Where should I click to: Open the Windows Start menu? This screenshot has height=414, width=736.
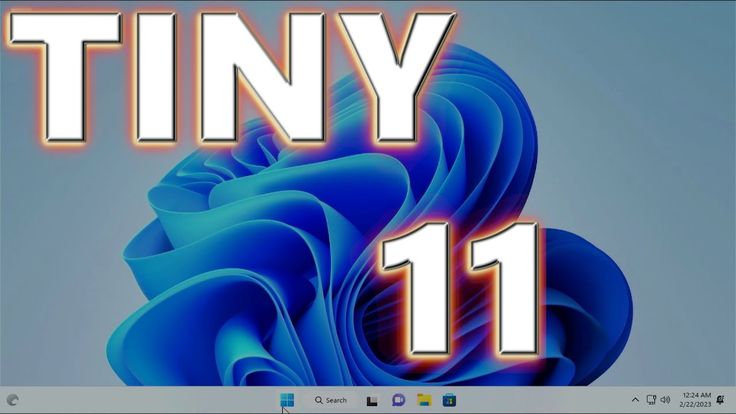coord(287,400)
